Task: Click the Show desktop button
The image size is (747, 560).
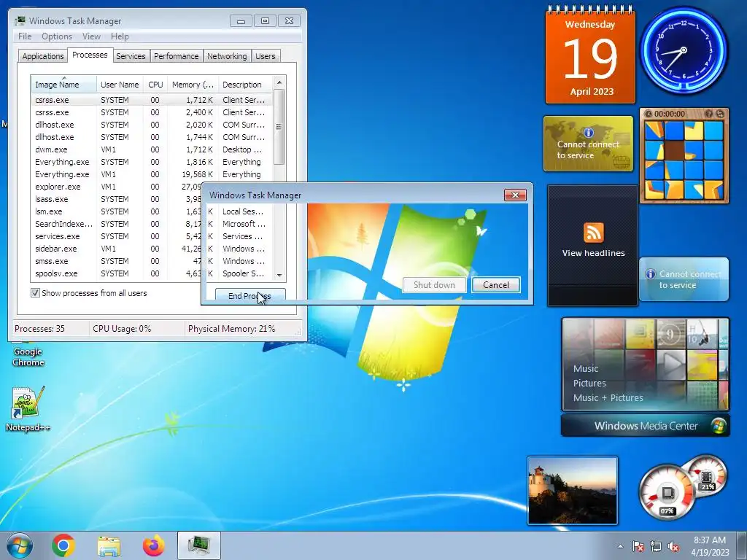Action: 741,545
